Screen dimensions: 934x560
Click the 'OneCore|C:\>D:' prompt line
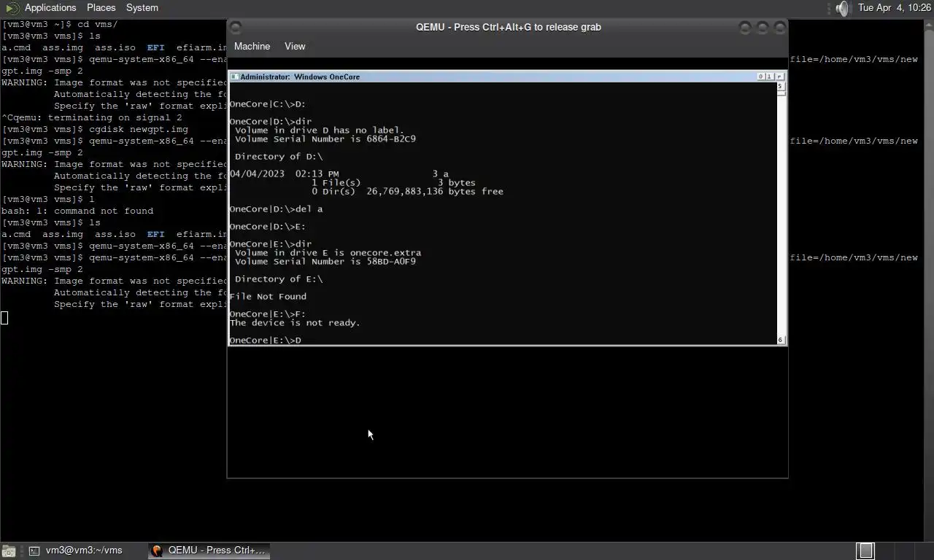coord(268,104)
